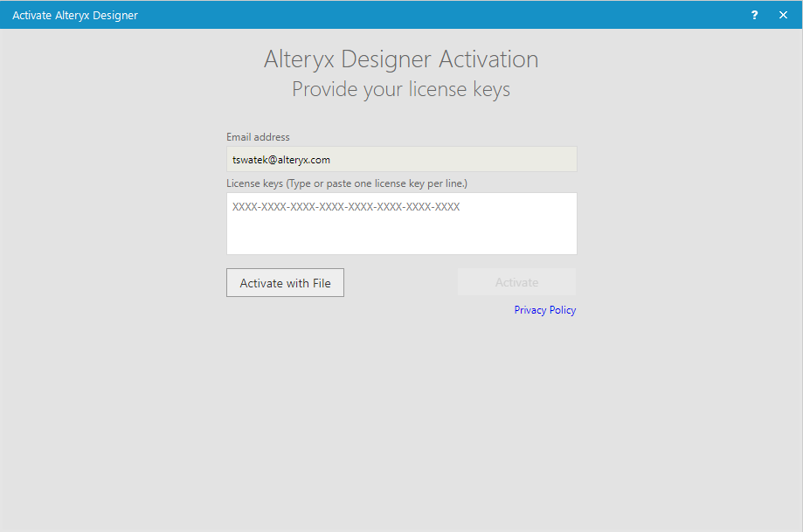Click the Alteryx Designer Activation heading
The width and height of the screenshot is (803, 532).
coord(400,59)
